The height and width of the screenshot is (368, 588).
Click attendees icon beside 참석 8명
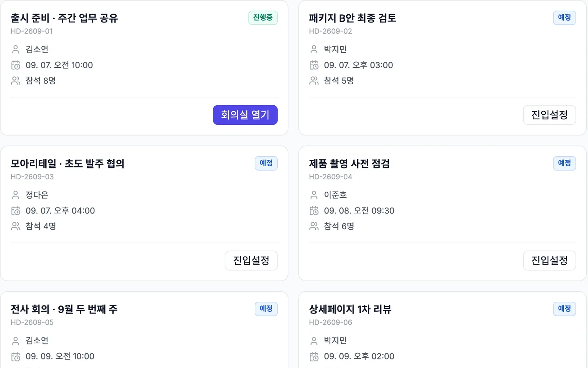[15, 81]
